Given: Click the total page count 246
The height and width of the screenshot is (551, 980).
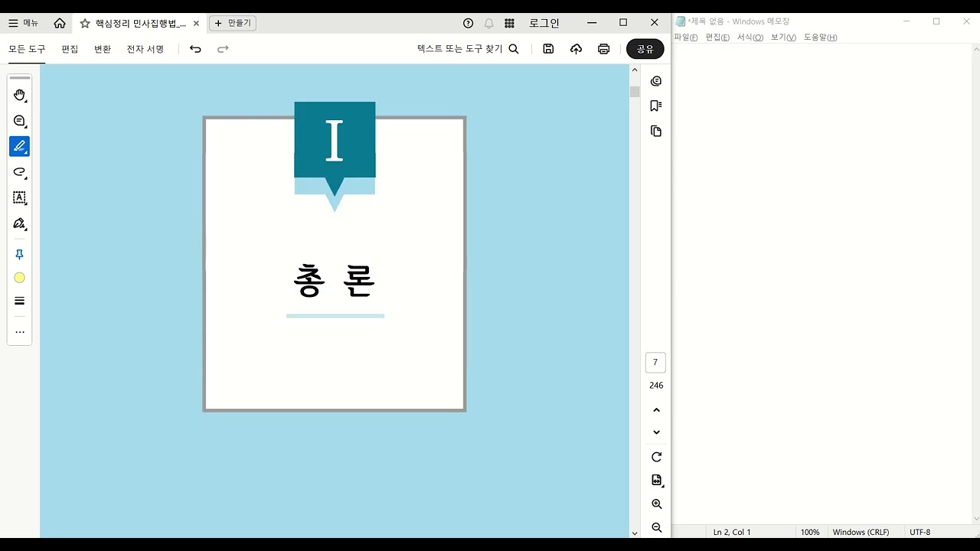Looking at the screenshot, I should tap(656, 386).
